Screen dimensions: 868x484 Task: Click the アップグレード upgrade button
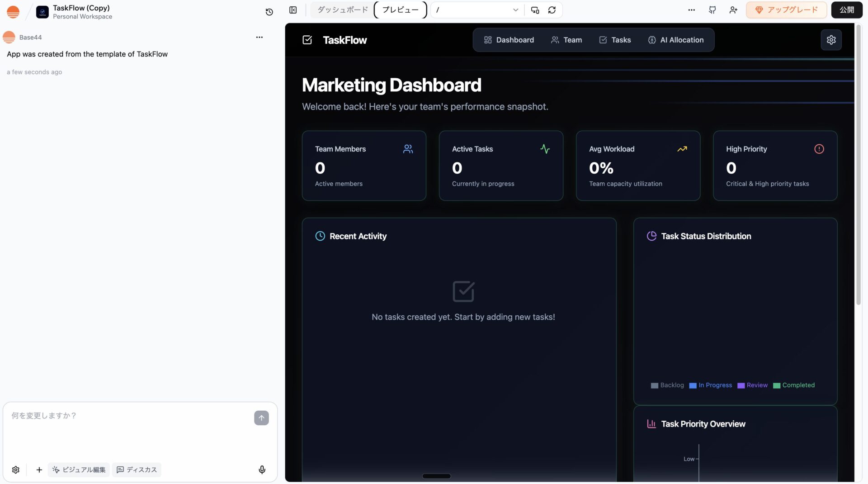point(786,10)
